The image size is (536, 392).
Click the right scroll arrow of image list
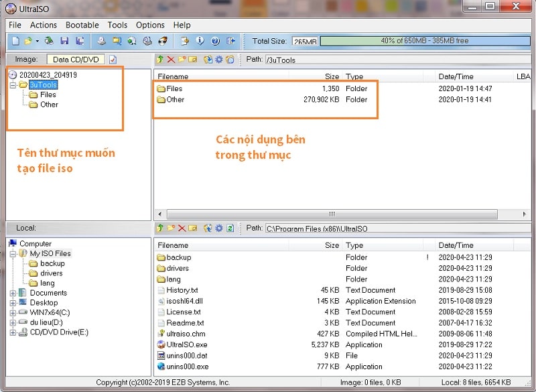tap(525, 214)
